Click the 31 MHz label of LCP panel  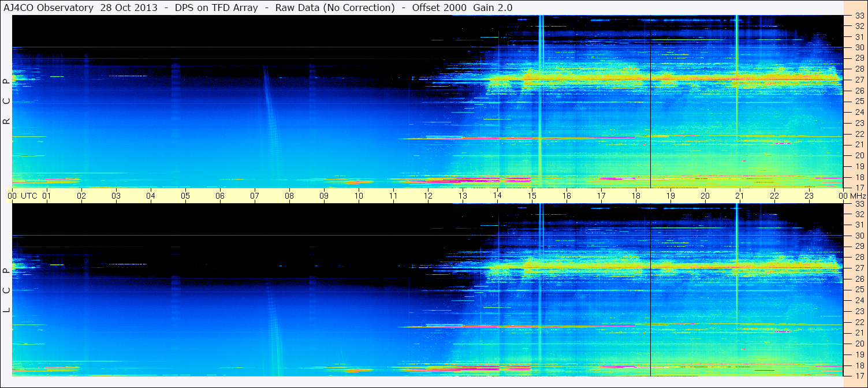(859, 225)
